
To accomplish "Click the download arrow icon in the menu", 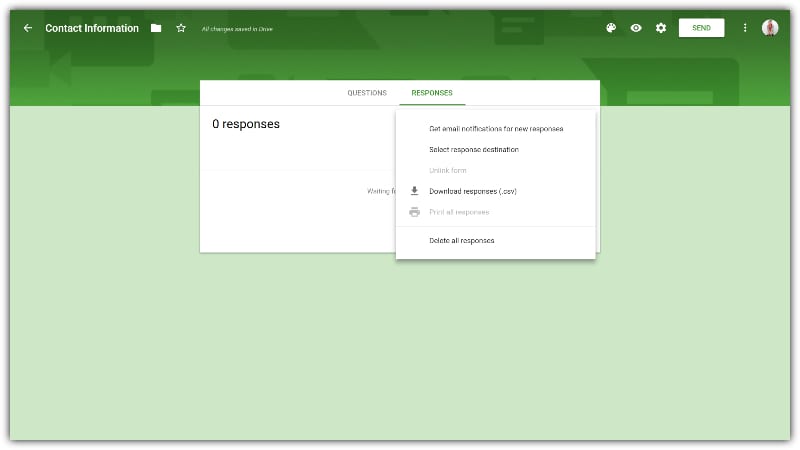I will coord(414,191).
